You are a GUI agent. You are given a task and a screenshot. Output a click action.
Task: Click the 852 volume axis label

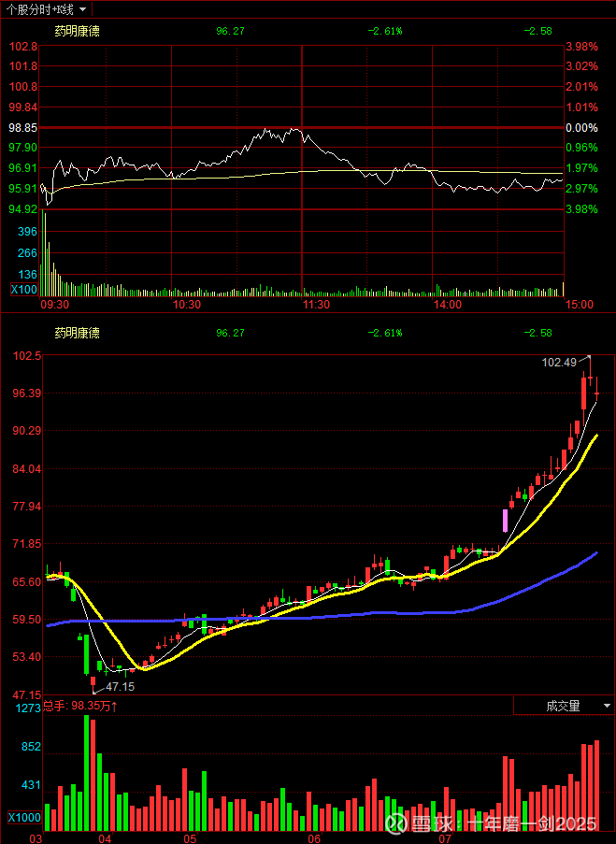(31, 747)
